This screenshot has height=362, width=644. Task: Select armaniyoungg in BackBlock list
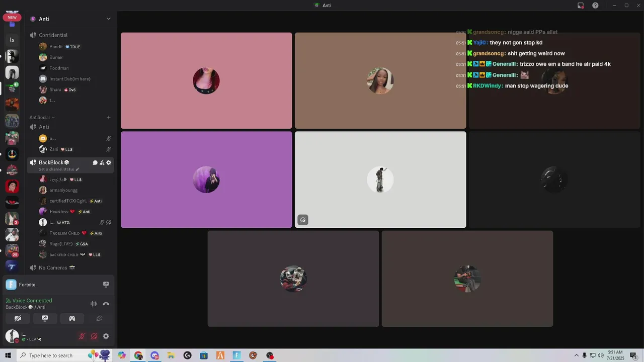(63, 190)
